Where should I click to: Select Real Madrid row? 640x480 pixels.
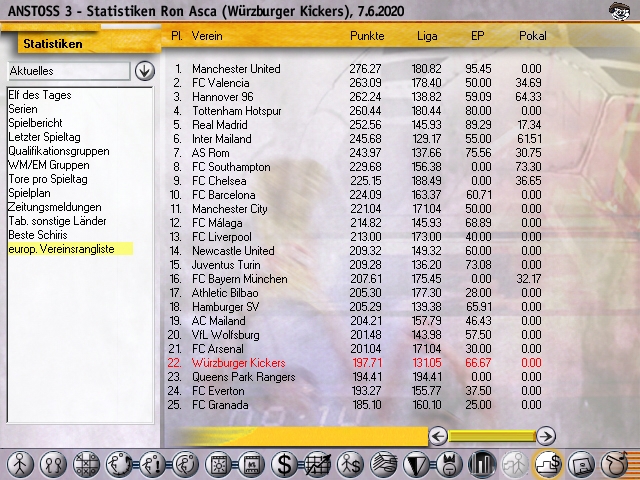(355, 124)
